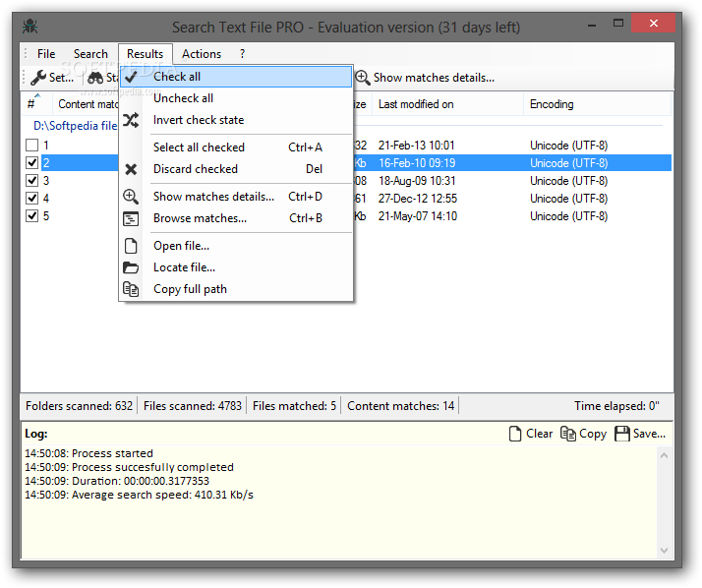Open the Search menu
Screen dimensions: 702x588
coord(90,54)
